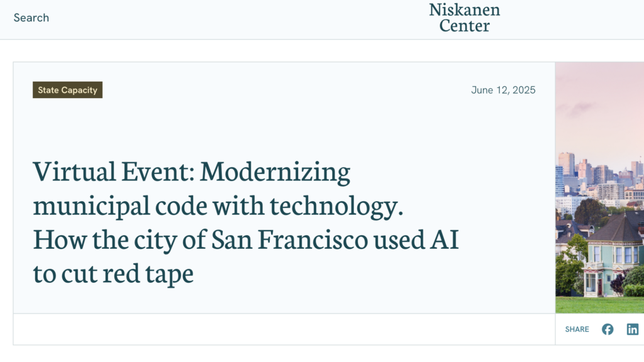644x362 pixels.
Task: Click the empty strip left of SHARE
Action: (x=283, y=329)
